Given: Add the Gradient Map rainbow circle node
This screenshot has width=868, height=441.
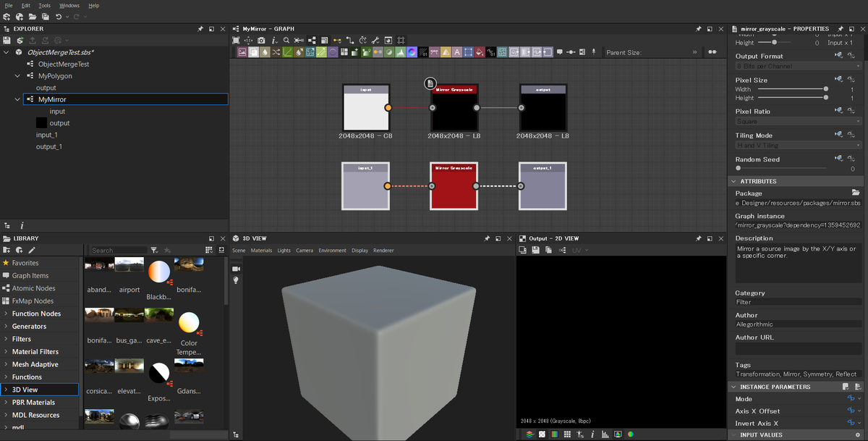Looking at the screenshot, I should click(x=412, y=52).
